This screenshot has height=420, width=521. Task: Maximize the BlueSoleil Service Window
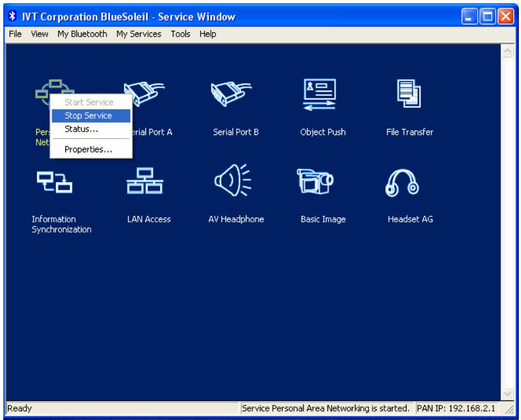tap(487, 16)
